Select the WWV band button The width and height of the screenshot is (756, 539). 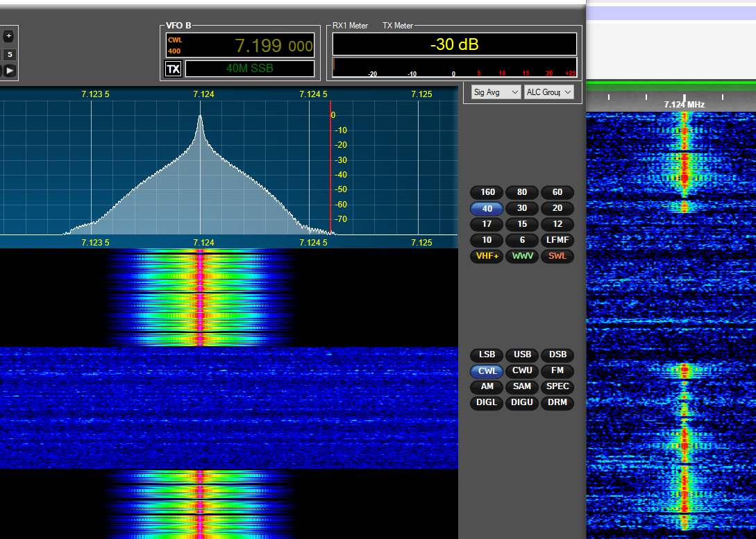click(x=522, y=256)
